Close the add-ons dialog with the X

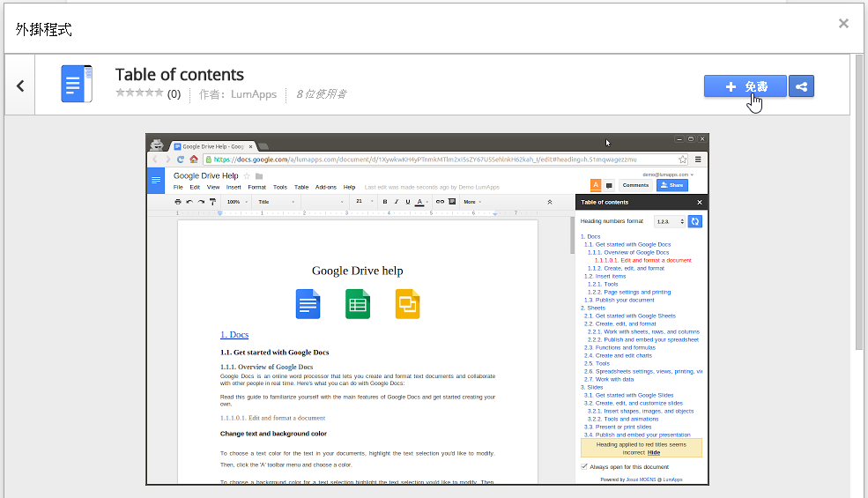[x=843, y=23]
